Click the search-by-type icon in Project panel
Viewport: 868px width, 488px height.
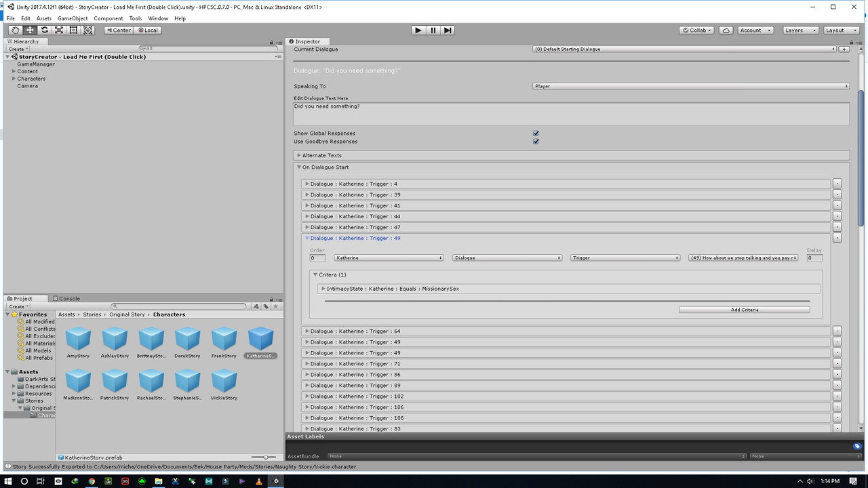256,306
